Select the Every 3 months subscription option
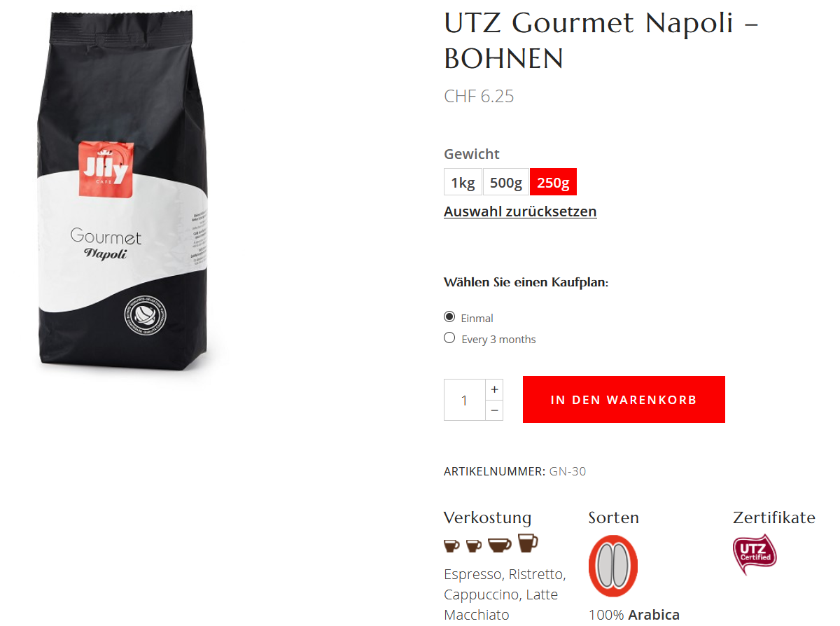This screenshot has width=840, height=626. [449, 338]
